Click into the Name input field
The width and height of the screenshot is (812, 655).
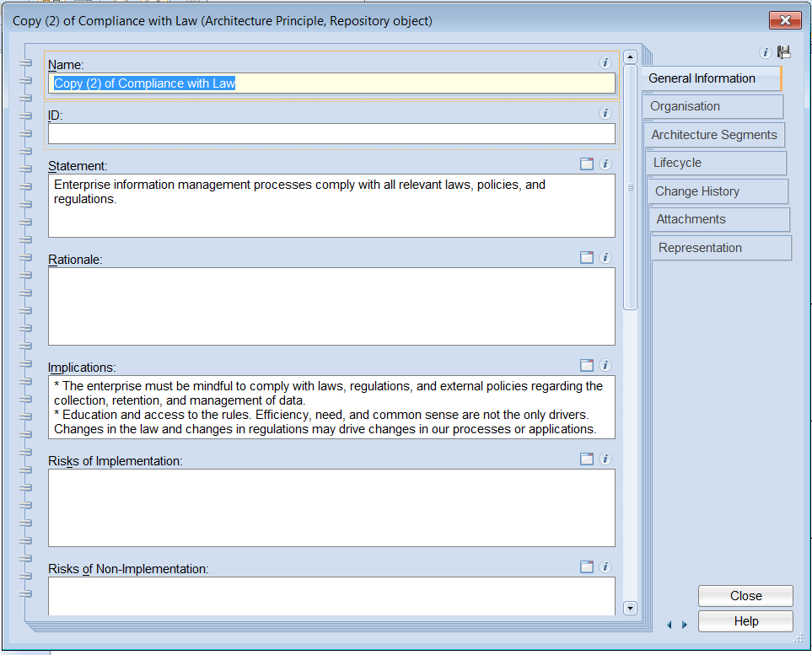pos(331,83)
